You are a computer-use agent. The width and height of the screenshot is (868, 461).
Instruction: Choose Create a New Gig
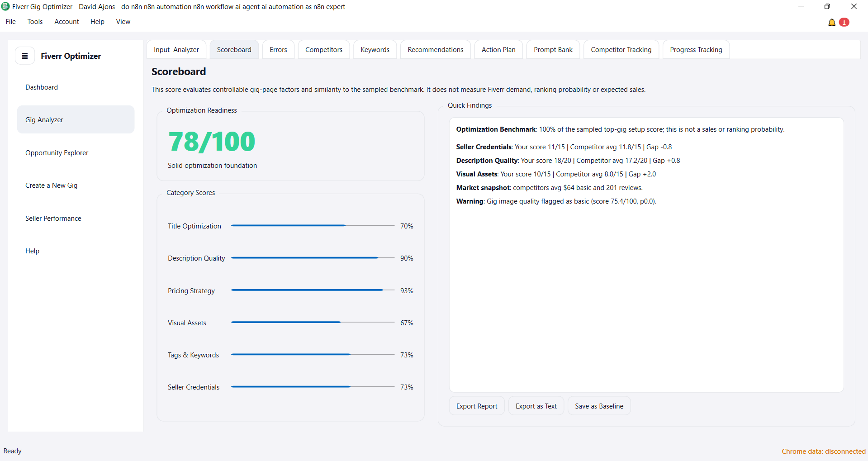[x=76, y=185]
